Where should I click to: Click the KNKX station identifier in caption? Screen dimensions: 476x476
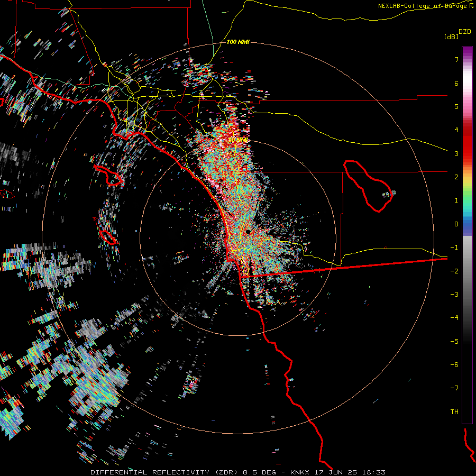(300, 472)
